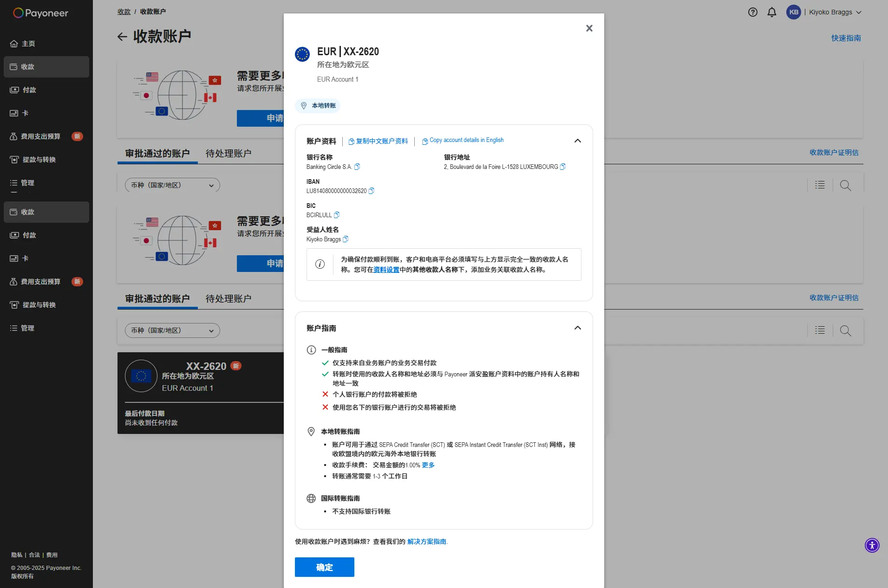Click 费用 in the footer

[52, 555]
